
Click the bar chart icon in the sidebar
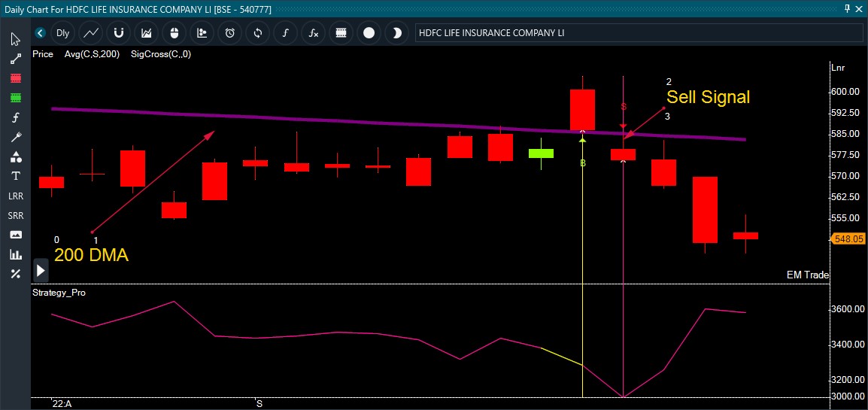[16, 254]
